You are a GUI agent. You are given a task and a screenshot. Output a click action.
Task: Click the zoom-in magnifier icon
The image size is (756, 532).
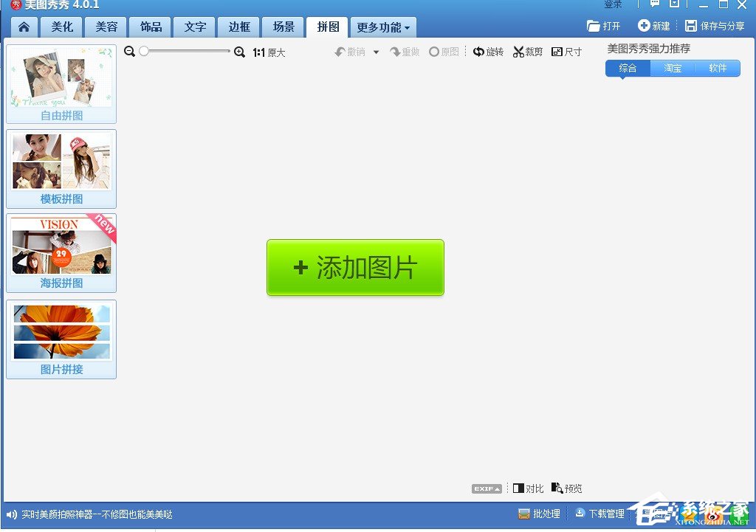click(239, 52)
